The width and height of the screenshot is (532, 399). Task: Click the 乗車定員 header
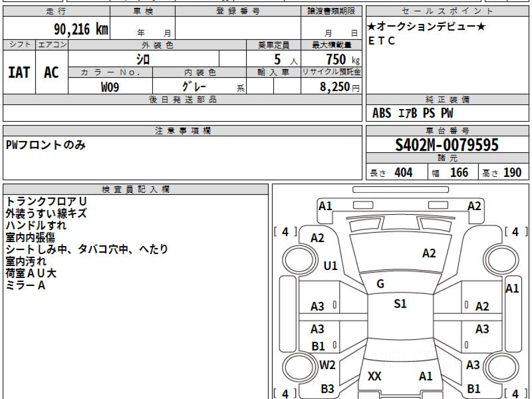coord(274,45)
